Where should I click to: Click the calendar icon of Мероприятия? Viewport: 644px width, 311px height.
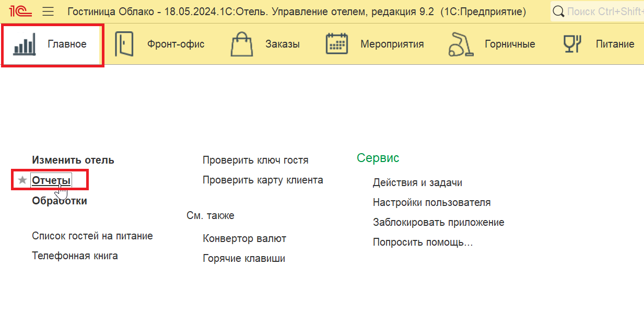tap(337, 44)
